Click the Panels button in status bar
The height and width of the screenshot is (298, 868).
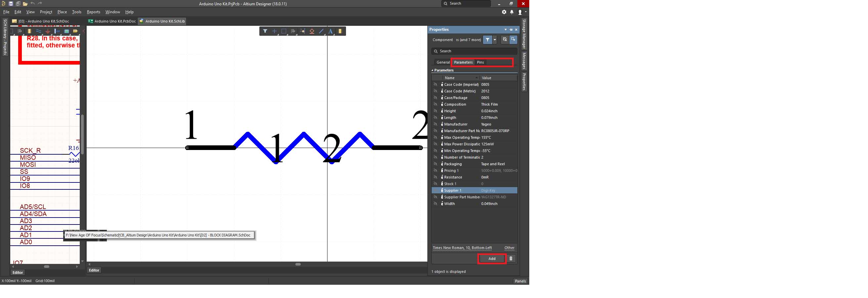click(x=520, y=281)
